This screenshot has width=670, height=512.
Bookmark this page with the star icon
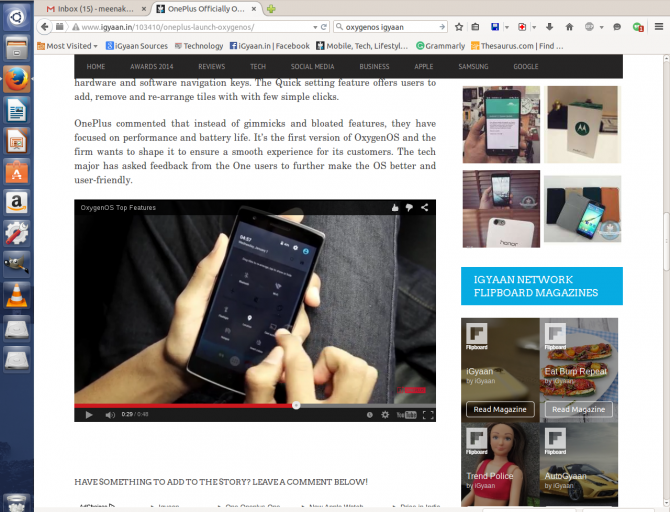459,27
